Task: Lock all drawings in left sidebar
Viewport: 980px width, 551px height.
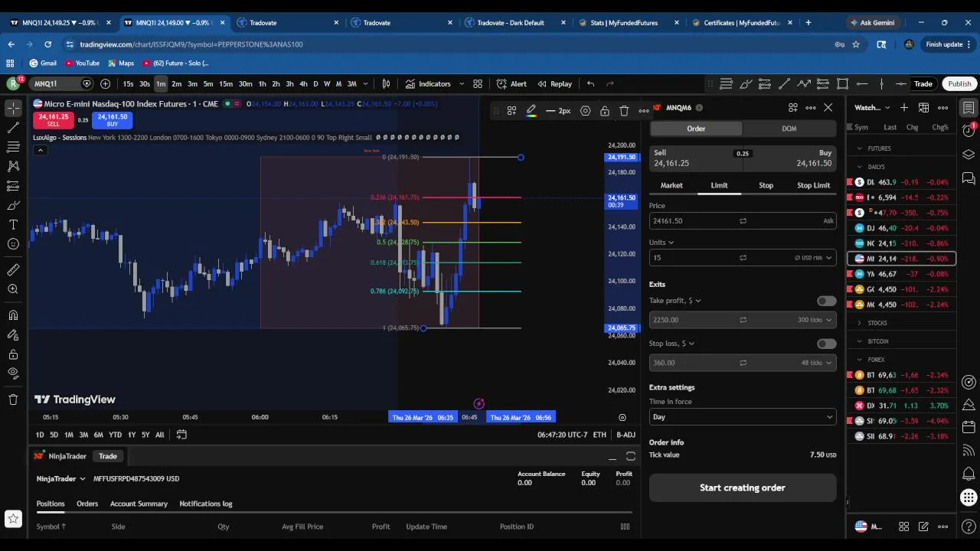Action: 13,354
